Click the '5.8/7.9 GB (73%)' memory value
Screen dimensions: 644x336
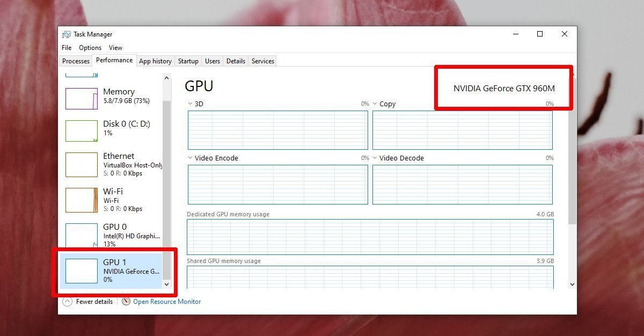[x=126, y=101]
